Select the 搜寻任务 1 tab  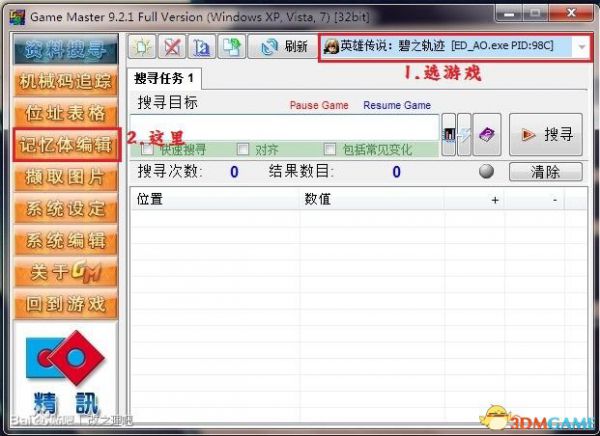[168, 77]
